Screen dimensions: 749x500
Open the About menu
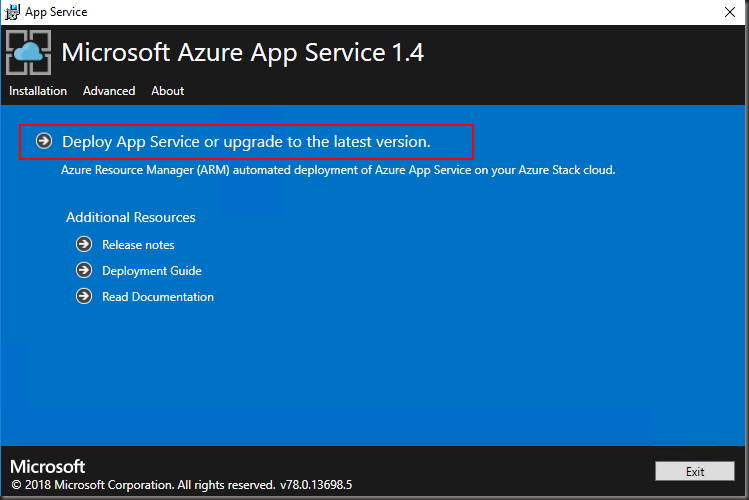168,91
